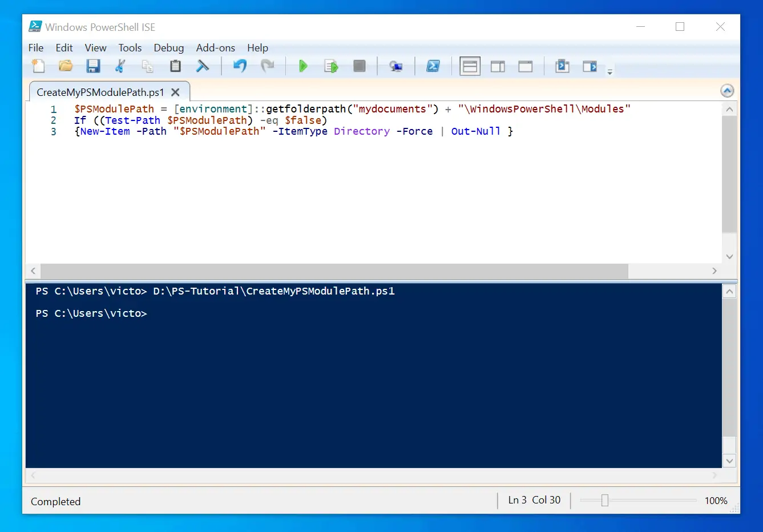This screenshot has width=763, height=532.
Task: Show Script Pane Top layout
Action: pos(470,67)
